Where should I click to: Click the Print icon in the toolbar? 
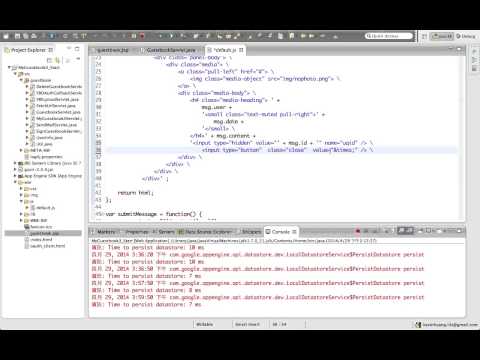[x=34, y=36]
